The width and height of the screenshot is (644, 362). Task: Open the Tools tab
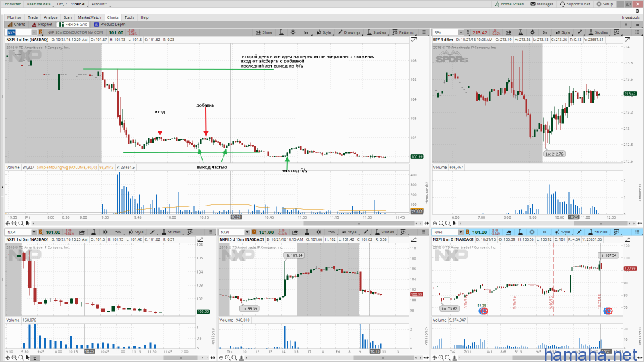pyautogui.click(x=129, y=17)
